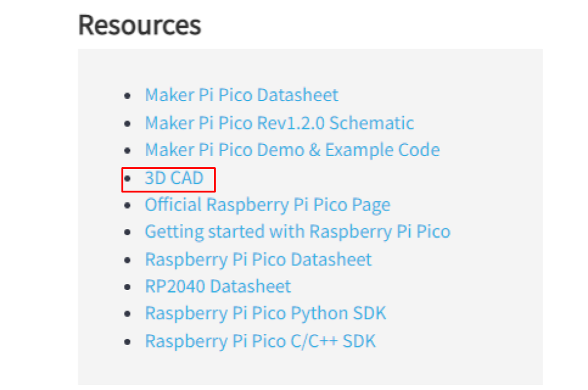588x390 pixels.
Task: Open the Raspberry Pi Pico C/C++ SDK link
Action: (259, 341)
